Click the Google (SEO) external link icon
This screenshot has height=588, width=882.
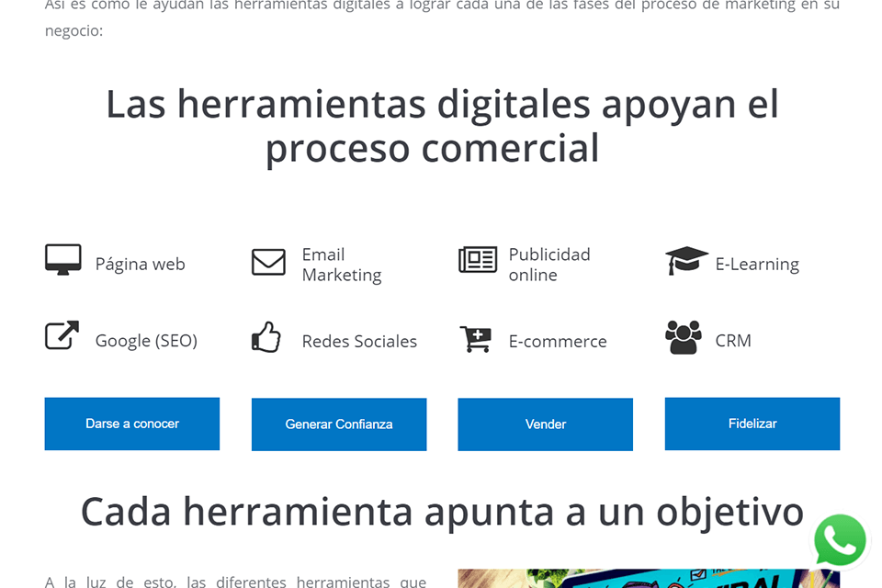pyautogui.click(x=62, y=335)
